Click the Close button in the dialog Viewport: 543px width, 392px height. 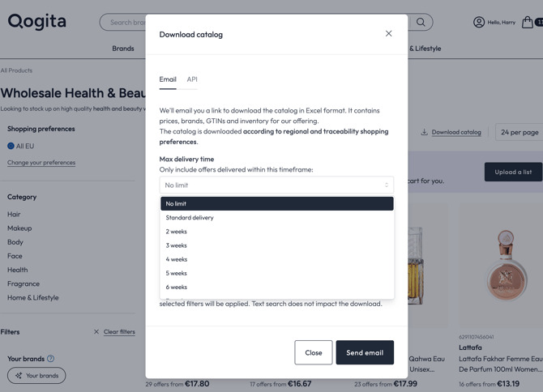click(314, 352)
